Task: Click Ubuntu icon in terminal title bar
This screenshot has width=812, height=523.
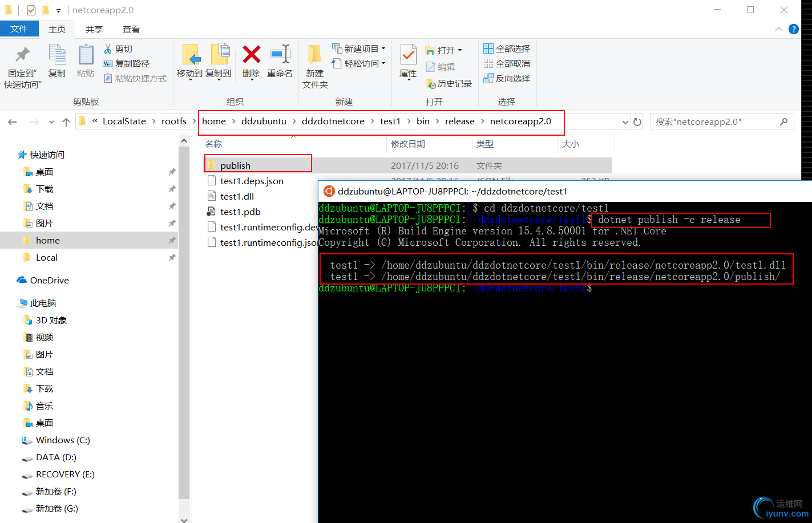Action: [x=329, y=191]
